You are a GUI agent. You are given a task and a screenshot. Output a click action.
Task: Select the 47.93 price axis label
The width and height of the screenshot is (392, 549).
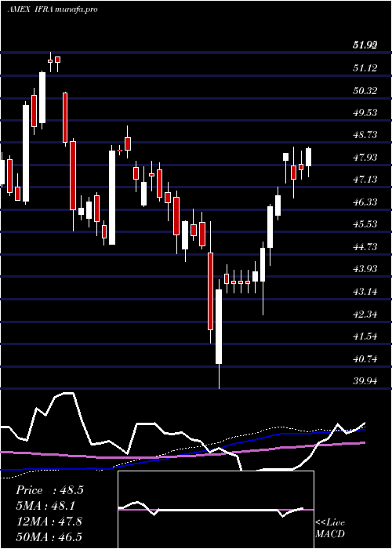coord(365,158)
